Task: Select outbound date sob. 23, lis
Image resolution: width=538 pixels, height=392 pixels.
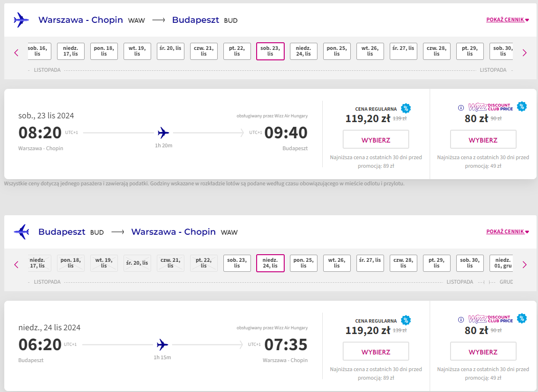Action: click(x=270, y=51)
